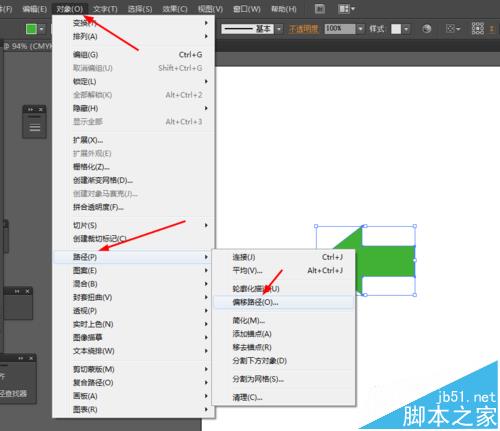Choose 分割为网格(S)... in the submenu
Viewport: 500px width, 431px height.
point(284,379)
